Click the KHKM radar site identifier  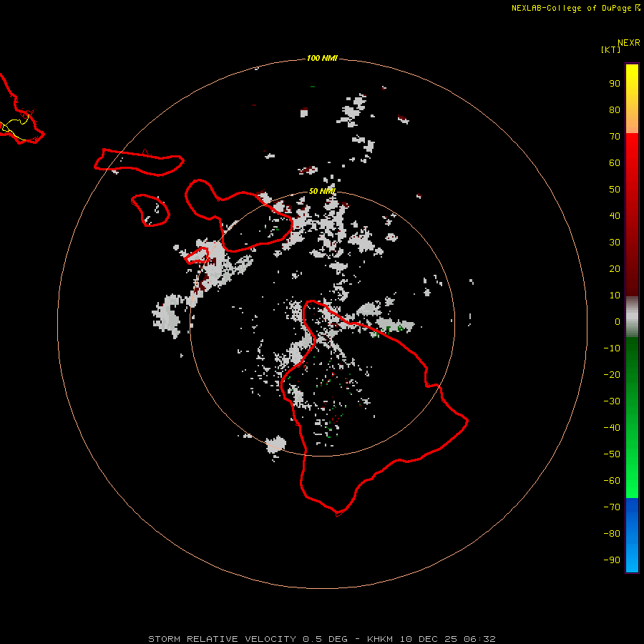(381, 639)
